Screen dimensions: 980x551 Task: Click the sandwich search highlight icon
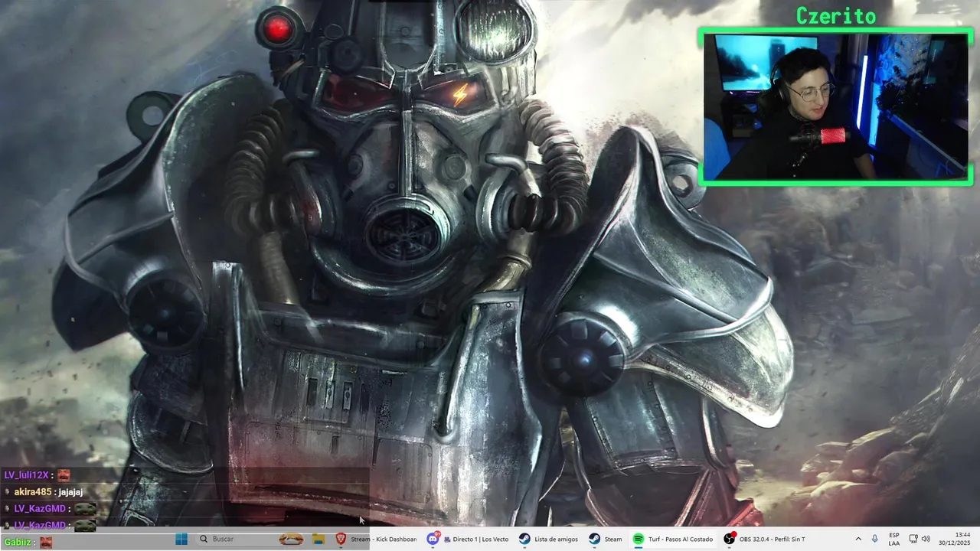point(291,539)
